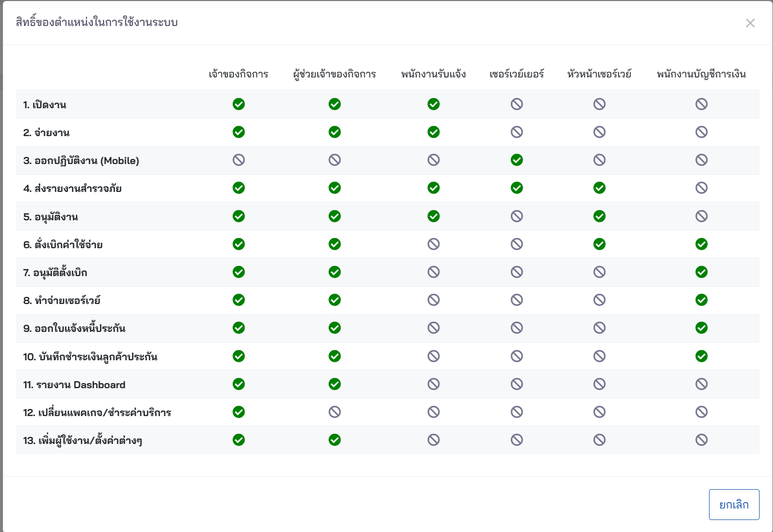Click the ผู้ช่วยเจ้าของกิจการ checkmark for รายงาน Dashboard
The width and height of the screenshot is (773, 532).
[x=335, y=384]
